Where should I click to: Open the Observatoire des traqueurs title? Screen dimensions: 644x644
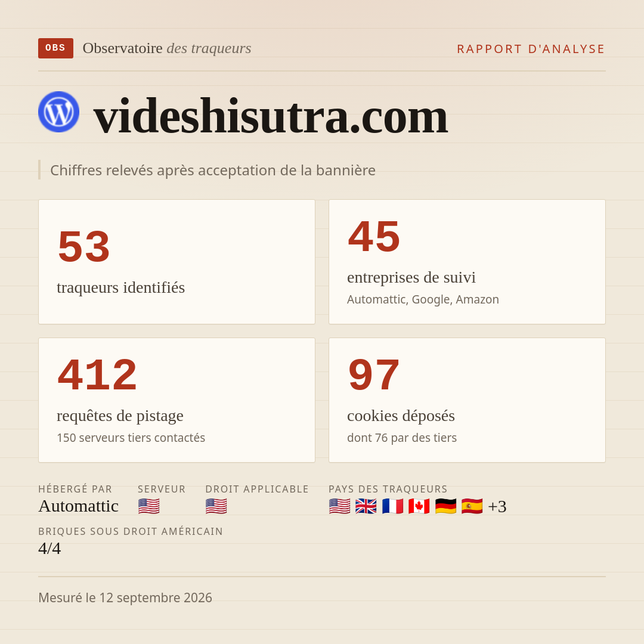167,48
